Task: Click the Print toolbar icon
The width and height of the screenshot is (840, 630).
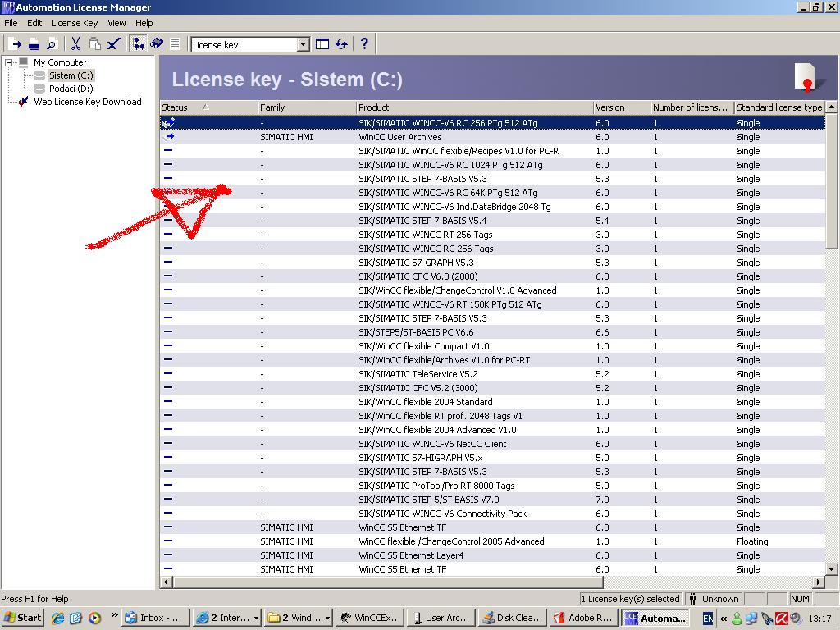Action: tap(34, 44)
